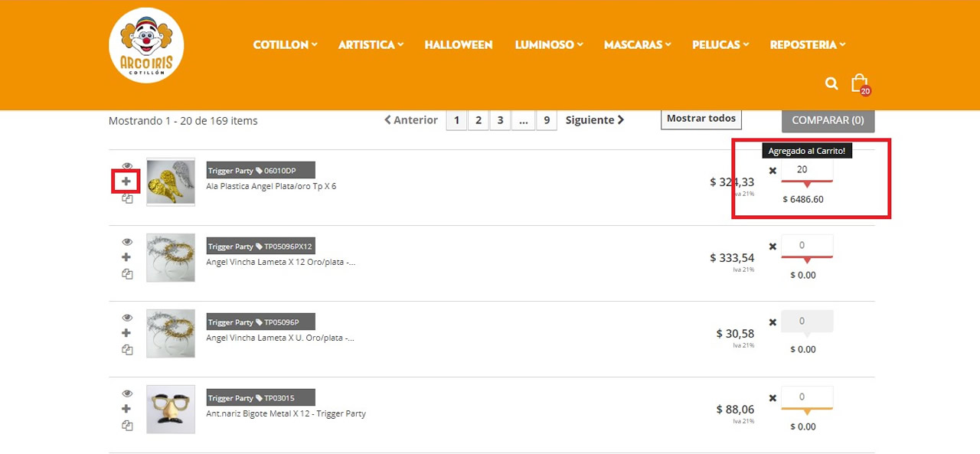Screen dimensions: 980x454
Task: Add Ala Plastica Angel with plus icon
Action: coord(126,181)
